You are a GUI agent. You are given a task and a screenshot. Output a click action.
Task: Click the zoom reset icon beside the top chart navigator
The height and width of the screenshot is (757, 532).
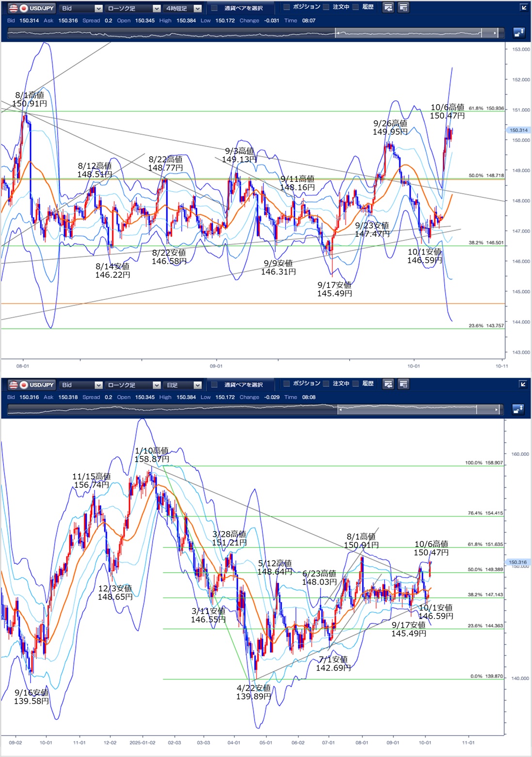coord(518,33)
